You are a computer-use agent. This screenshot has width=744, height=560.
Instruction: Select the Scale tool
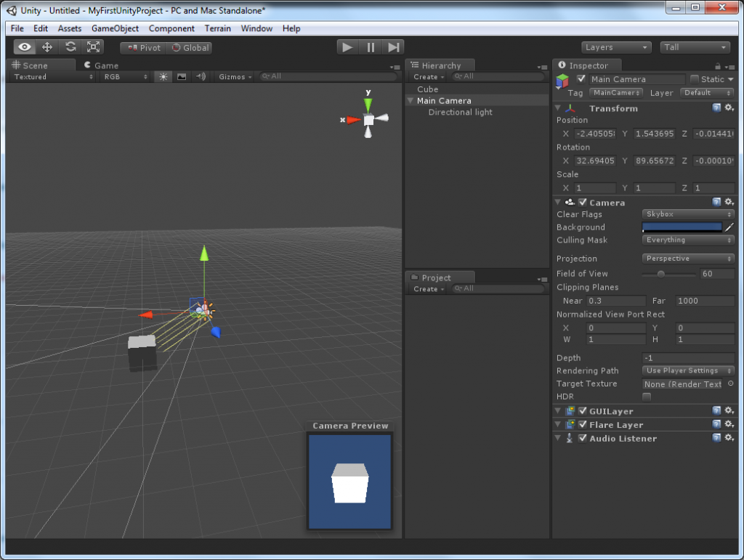coord(93,47)
